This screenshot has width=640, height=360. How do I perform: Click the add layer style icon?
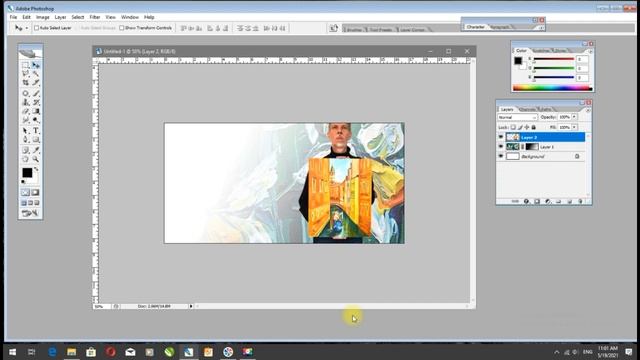526,201
